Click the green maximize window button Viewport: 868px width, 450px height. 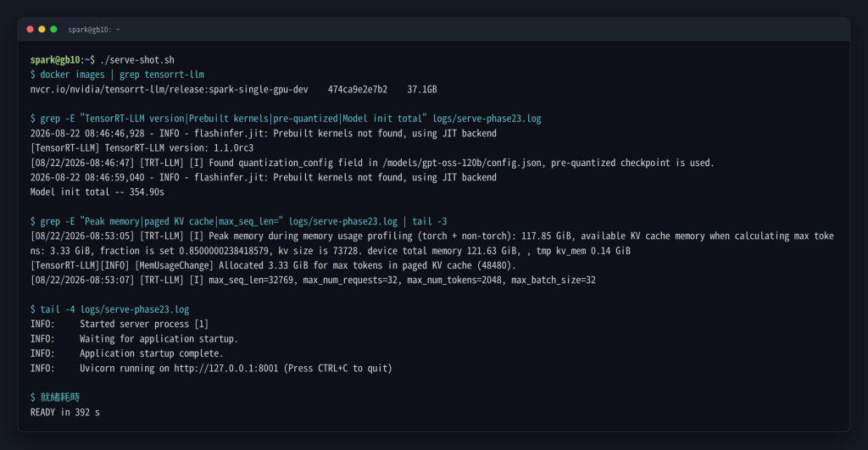coord(53,30)
